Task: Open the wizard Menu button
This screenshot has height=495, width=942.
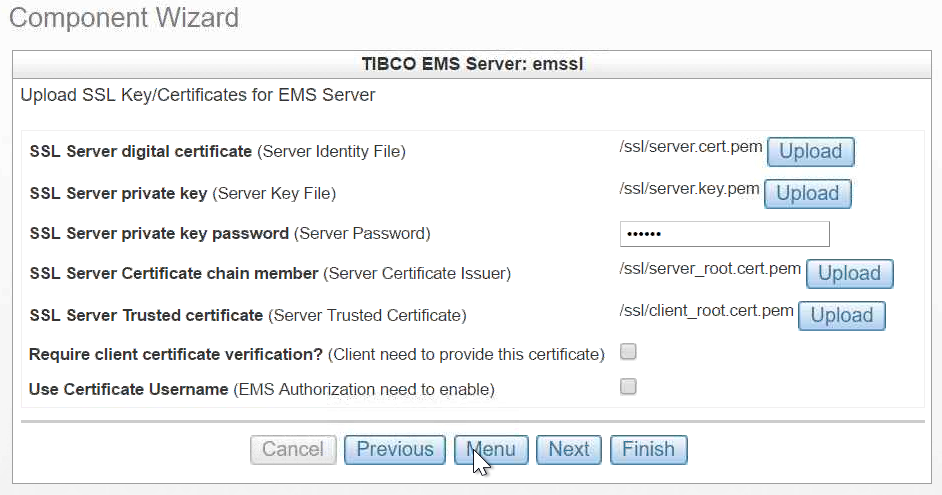Action: 490,450
